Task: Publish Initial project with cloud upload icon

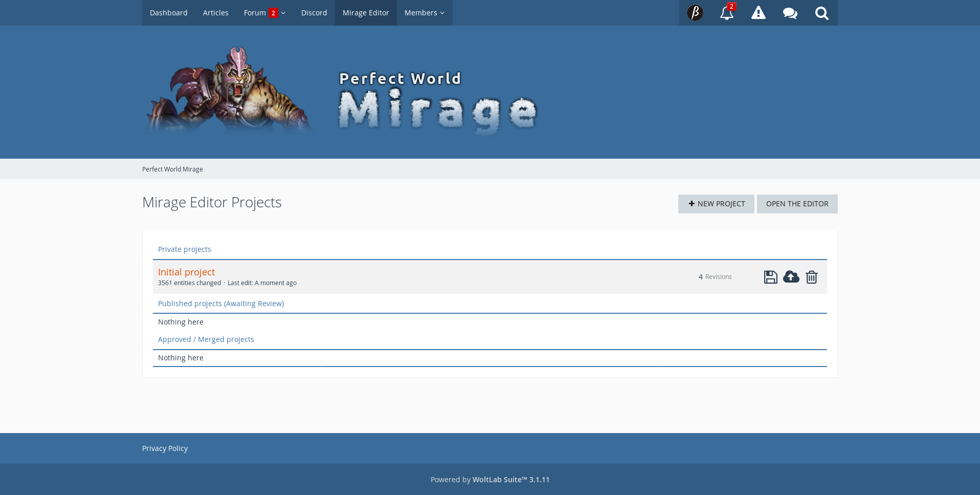Action: pos(791,277)
